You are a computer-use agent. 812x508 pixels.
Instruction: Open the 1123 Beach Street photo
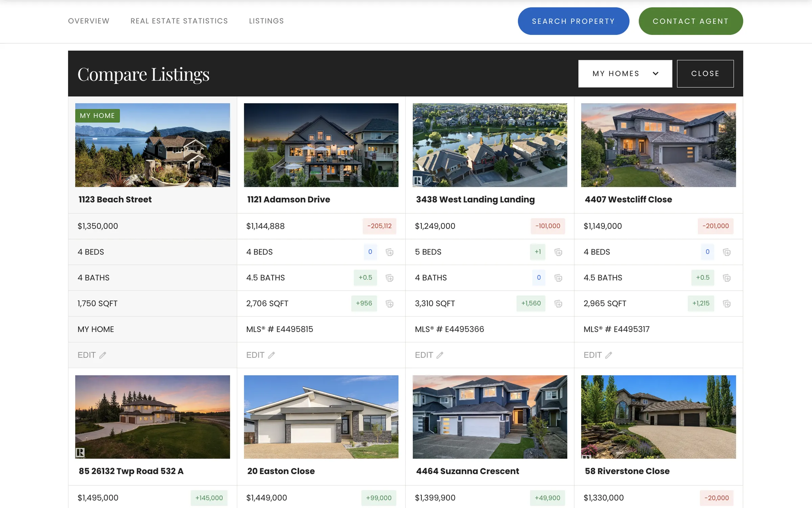153,145
